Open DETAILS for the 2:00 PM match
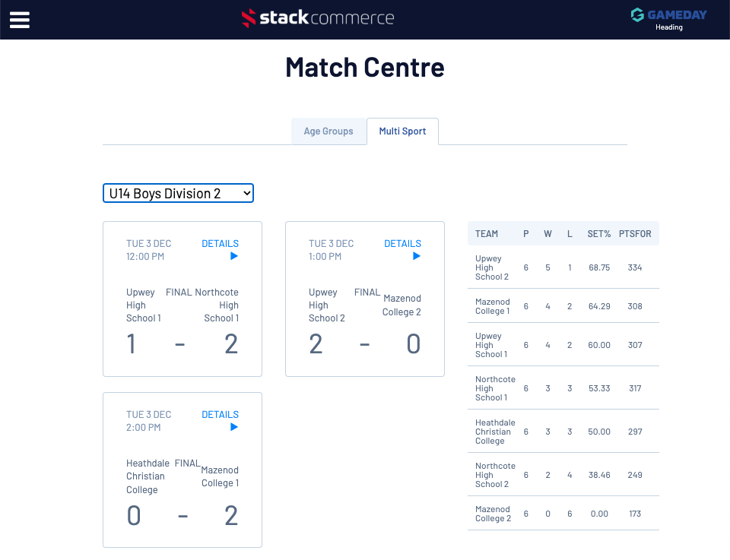730x560 pixels. [220, 415]
